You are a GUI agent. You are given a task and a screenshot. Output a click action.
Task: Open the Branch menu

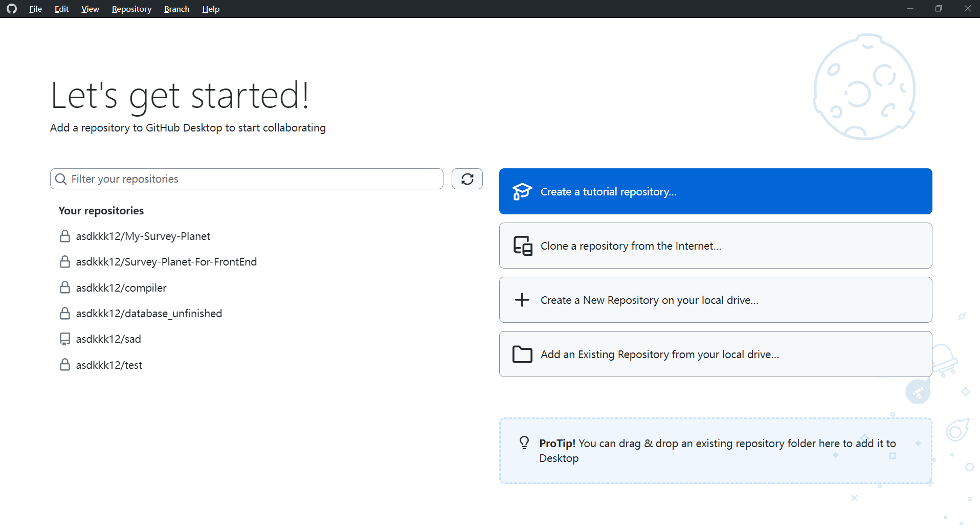[x=177, y=9]
